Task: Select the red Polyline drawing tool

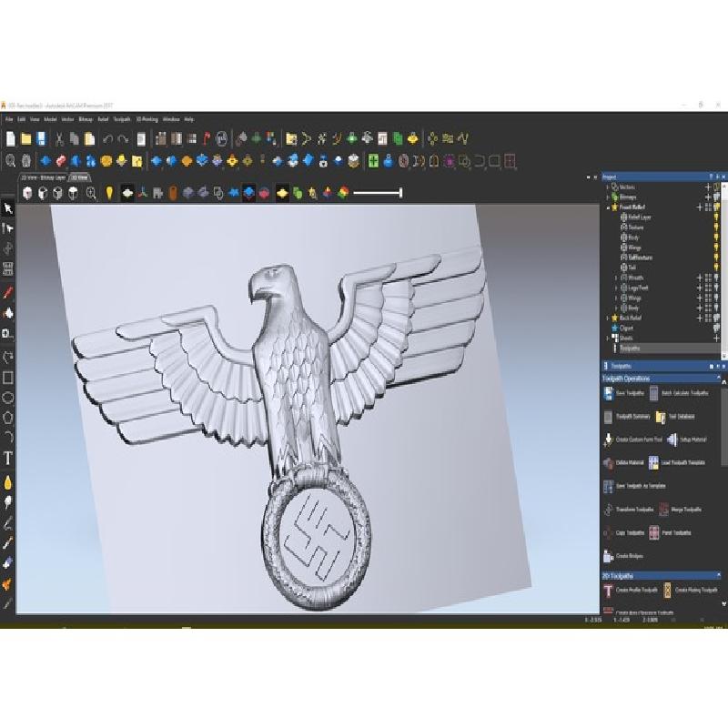Action: pyautogui.click(x=8, y=292)
